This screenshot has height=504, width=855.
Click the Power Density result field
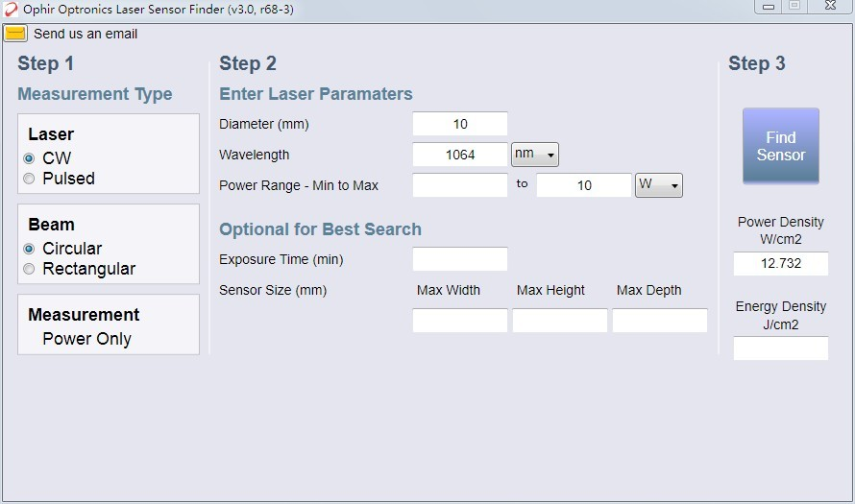780,264
